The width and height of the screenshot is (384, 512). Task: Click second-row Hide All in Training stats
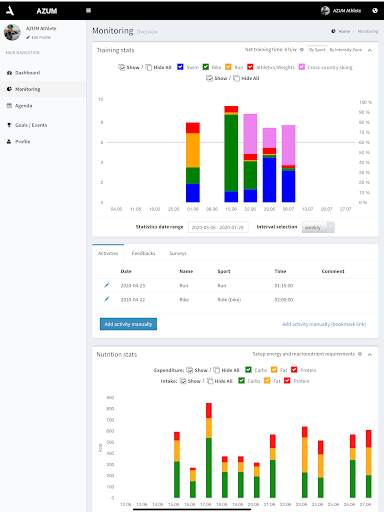pos(246,78)
